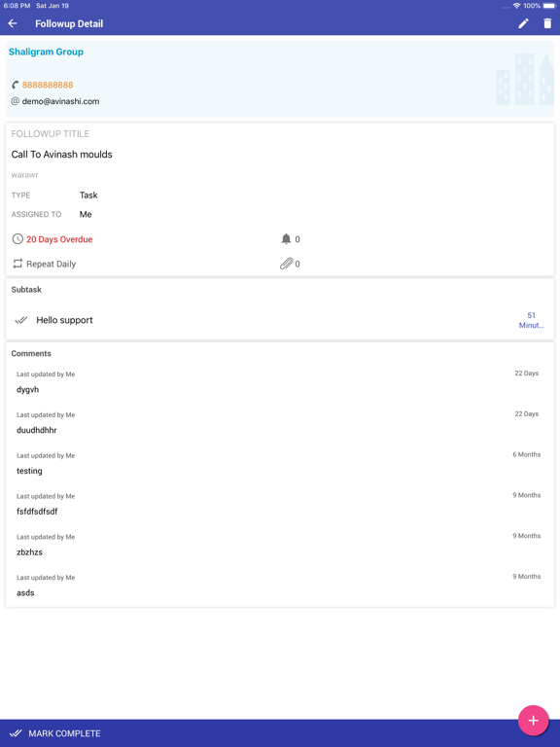Open edit with the pencil icon
This screenshot has width=560, height=747.
click(x=523, y=23)
